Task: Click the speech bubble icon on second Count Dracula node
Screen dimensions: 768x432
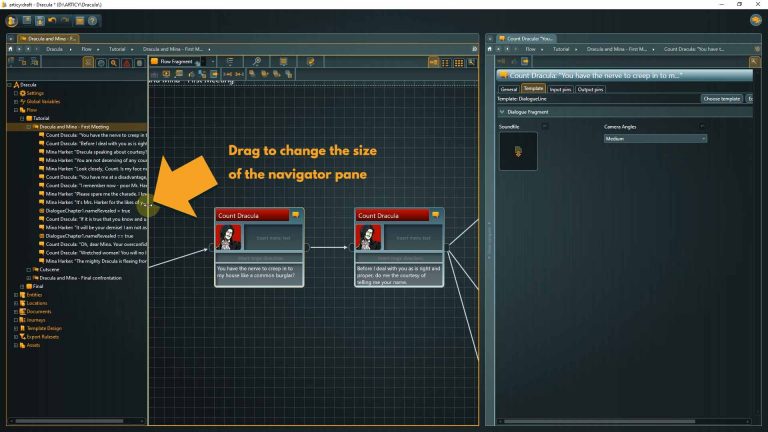Action: [x=435, y=215]
